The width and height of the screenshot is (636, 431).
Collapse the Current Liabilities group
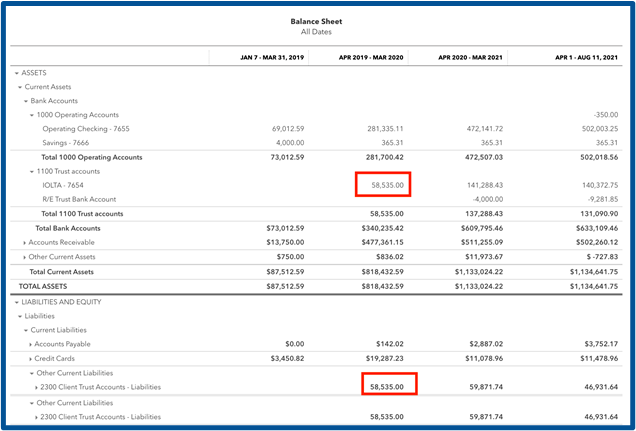coord(26,330)
